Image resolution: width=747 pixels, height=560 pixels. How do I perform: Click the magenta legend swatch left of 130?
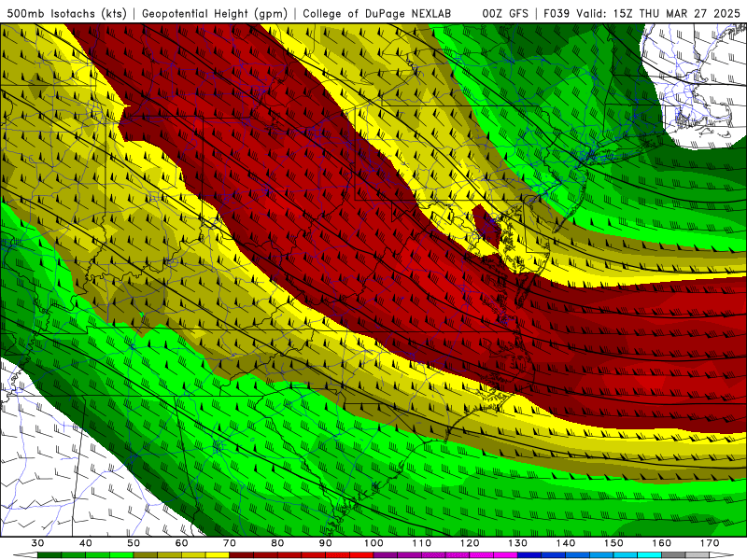point(505,555)
